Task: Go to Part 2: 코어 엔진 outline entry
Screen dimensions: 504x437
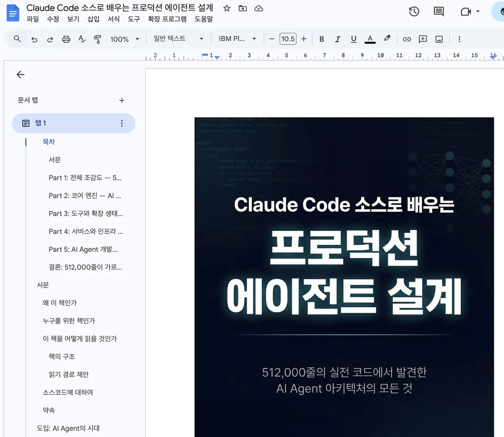Action: (84, 196)
